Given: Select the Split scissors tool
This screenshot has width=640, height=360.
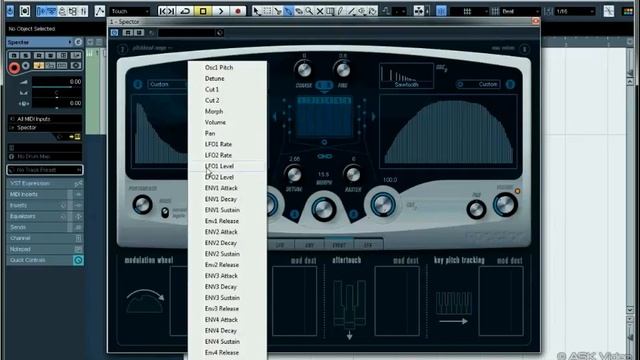Looking at the screenshot, I should [x=278, y=11].
